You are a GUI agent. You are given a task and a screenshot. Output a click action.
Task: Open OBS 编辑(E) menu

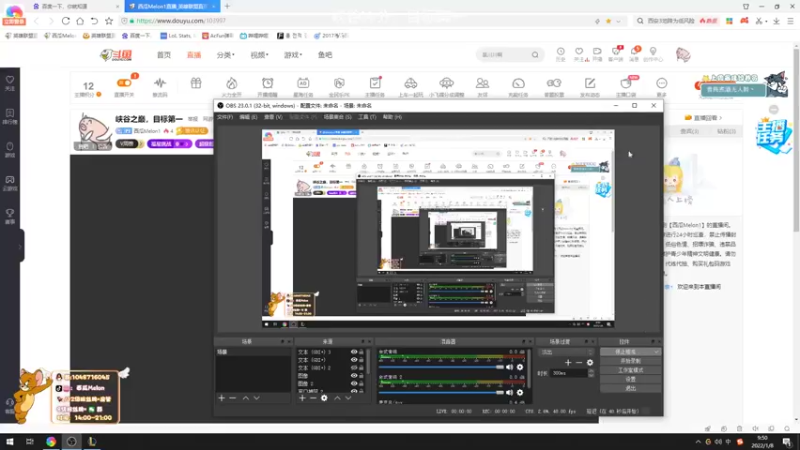[248, 117]
